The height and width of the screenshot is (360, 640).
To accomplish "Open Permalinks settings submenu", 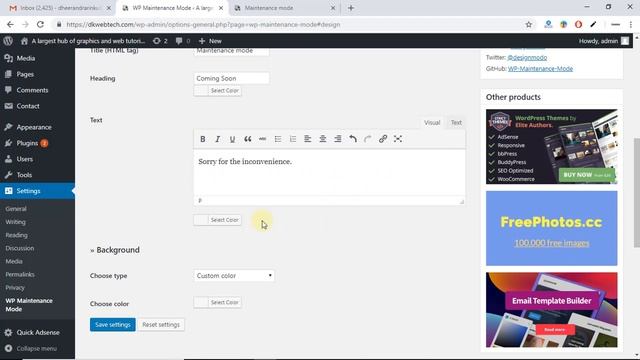I will pyautogui.click(x=20, y=274).
